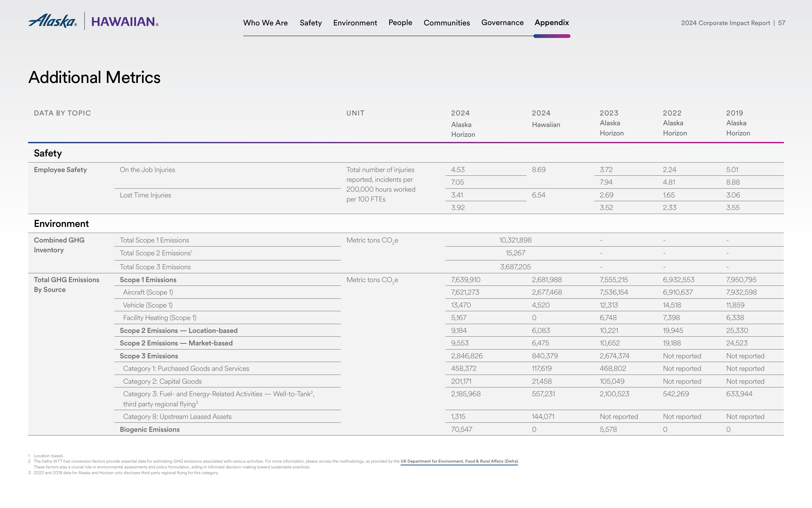Click the 2024 Hawaiian column header
The image size is (812, 508).
546,119
